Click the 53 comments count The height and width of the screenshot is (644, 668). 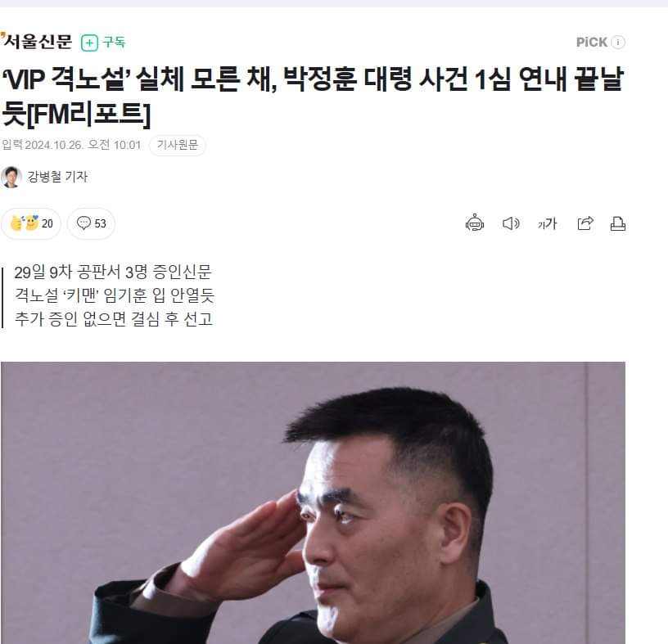pyautogui.click(x=100, y=223)
